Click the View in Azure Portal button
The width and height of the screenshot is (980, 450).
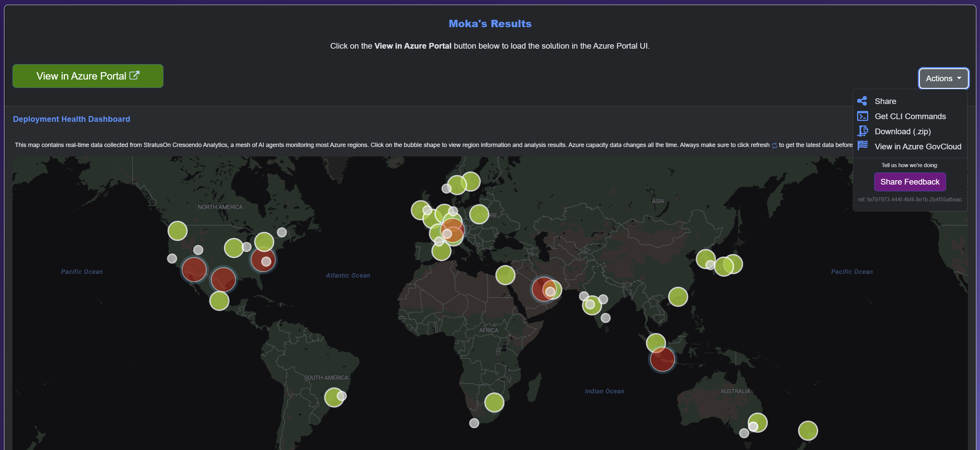tap(88, 76)
